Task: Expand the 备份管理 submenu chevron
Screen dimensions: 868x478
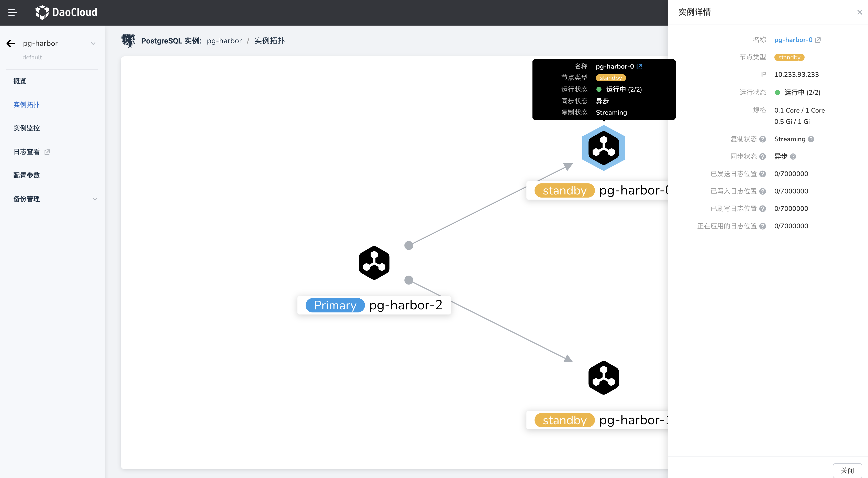Action: coord(95,199)
